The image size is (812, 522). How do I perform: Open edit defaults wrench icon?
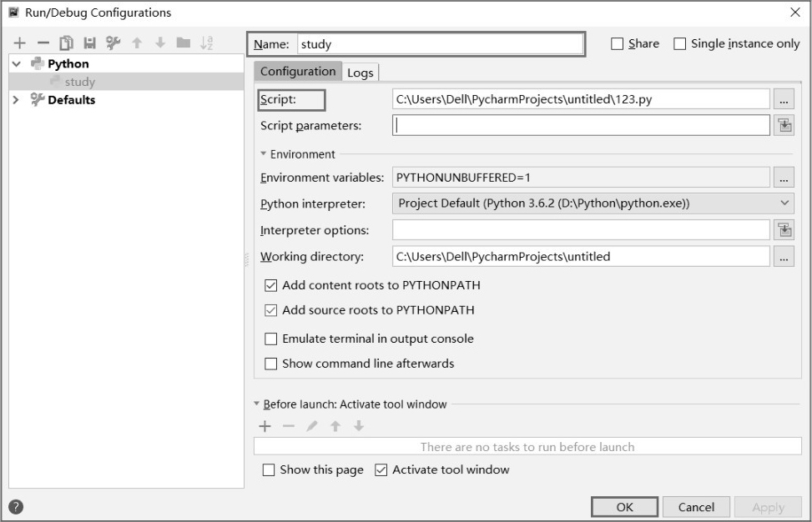(x=113, y=43)
